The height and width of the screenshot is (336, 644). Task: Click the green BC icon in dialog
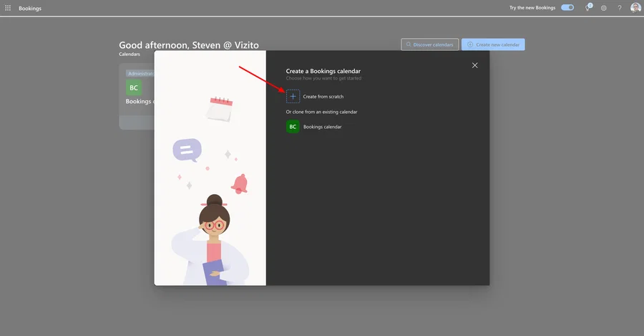[x=293, y=127]
